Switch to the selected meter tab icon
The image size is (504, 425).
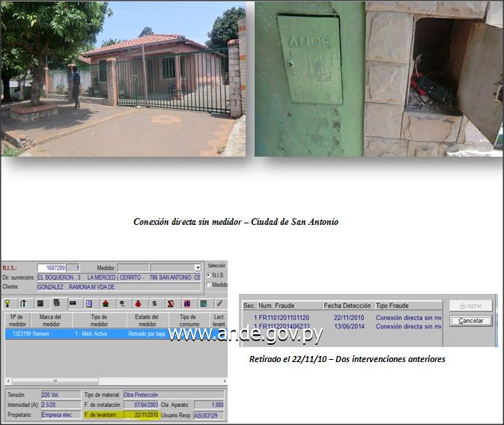(x=56, y=304)
